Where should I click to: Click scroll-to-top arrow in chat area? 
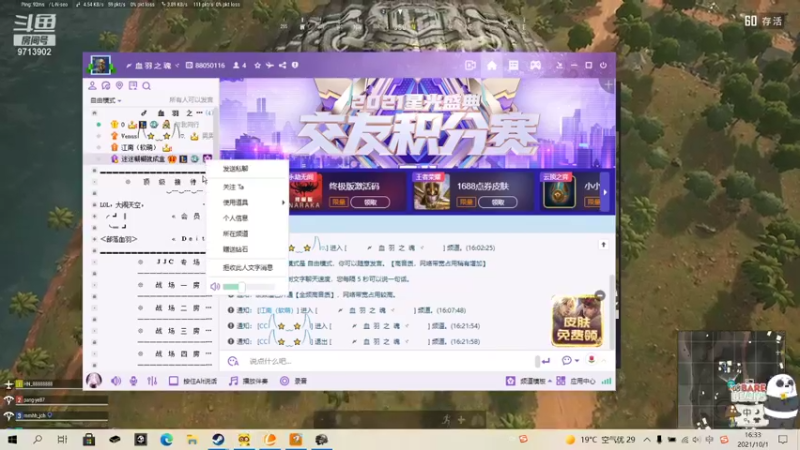point(604,245)
